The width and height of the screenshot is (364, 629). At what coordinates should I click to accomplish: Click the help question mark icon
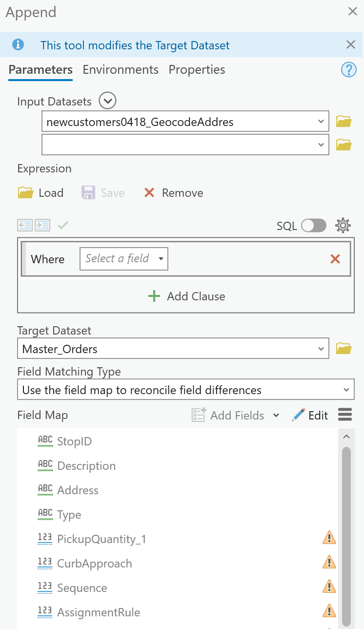tap(348, 70)
